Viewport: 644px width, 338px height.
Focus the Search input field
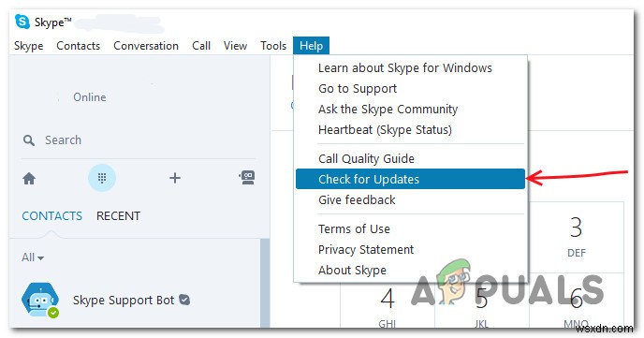139,140
